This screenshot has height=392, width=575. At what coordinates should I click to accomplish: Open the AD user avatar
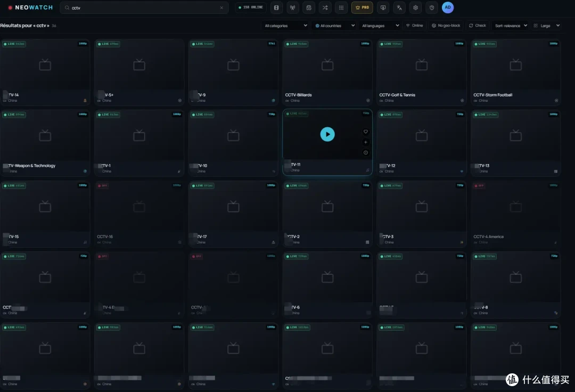pyautogui.click(x=448, y=7)
